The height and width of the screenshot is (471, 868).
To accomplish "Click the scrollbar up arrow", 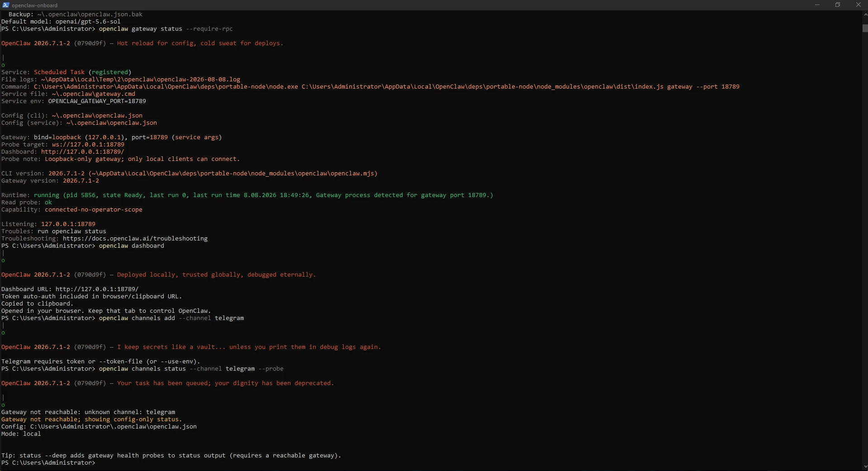I will (x=865, y=14).
